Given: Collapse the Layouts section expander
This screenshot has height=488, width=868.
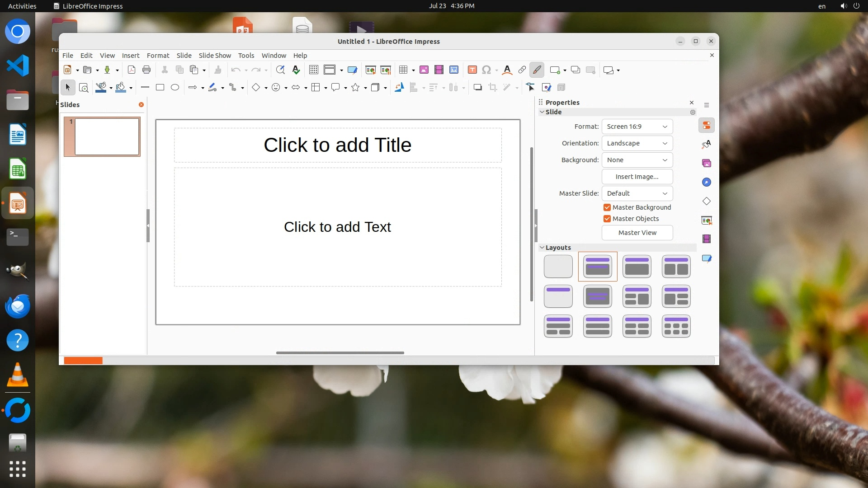Looking at the screenshot, I should 542,248.
